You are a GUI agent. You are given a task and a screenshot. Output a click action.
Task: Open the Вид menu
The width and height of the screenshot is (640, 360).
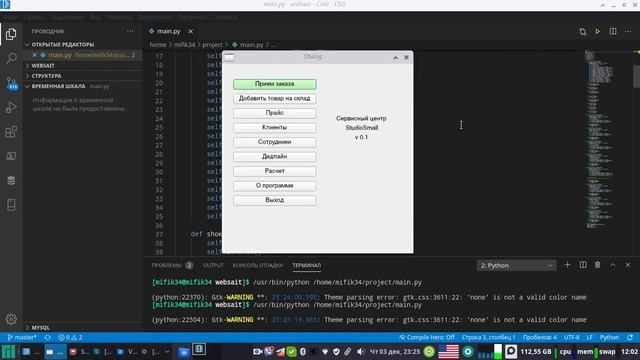[96, 18]
